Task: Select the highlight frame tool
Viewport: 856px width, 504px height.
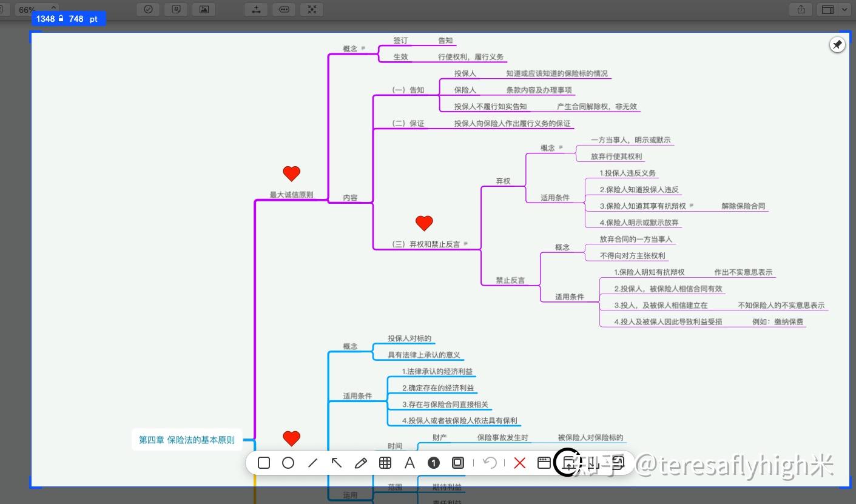Action: pos(458,463)
